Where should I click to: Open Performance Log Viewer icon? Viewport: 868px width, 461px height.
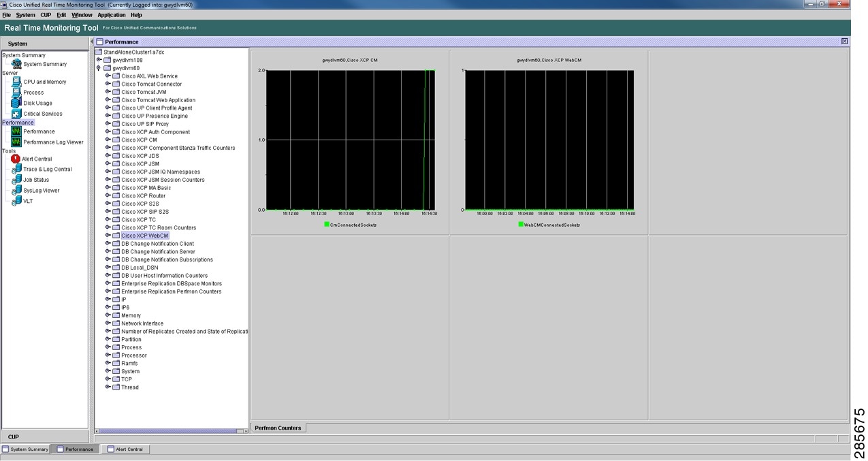(x=16, y=142)
